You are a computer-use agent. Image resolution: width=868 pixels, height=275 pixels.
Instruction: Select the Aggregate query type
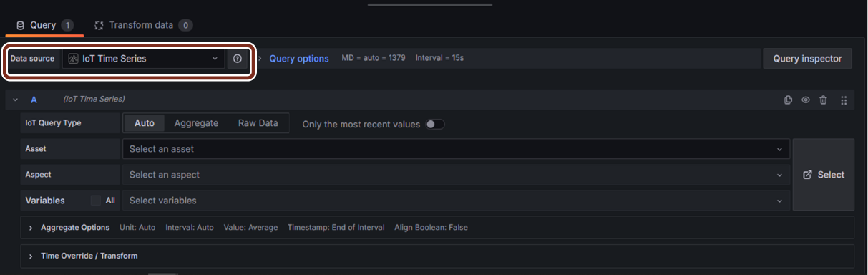click(196, 123)
